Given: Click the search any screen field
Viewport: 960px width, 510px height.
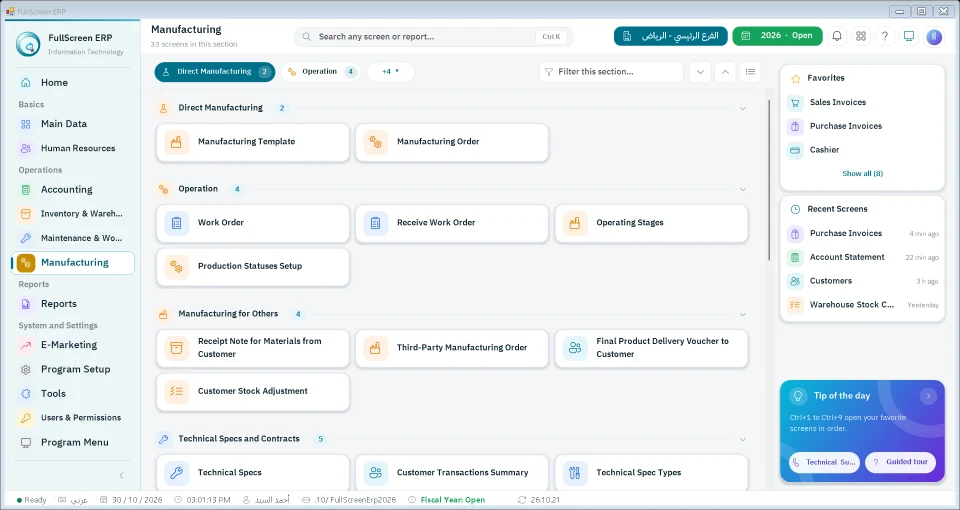Looking at the screenshot, I should 433,37.
